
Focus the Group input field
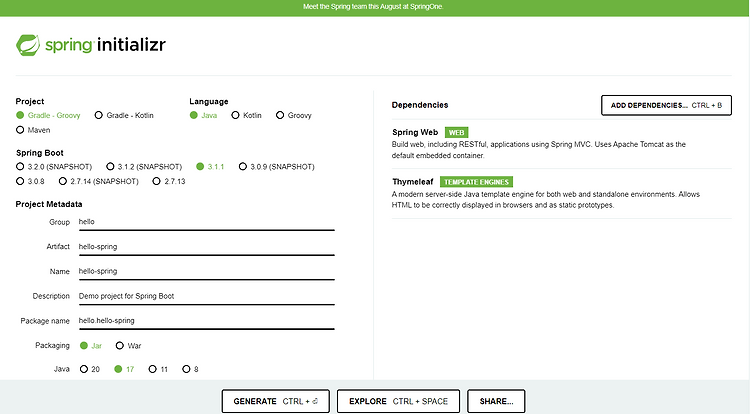(x=206, y=222)
